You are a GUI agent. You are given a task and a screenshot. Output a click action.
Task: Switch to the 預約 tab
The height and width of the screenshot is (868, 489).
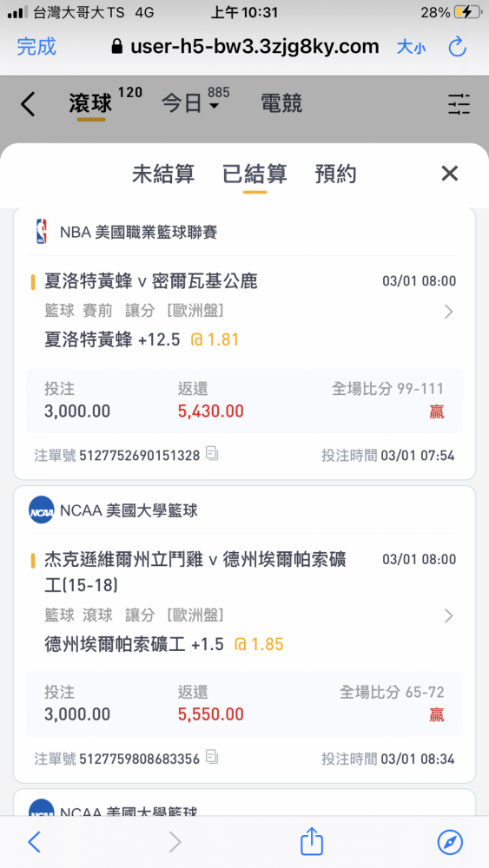pos(335,174)
